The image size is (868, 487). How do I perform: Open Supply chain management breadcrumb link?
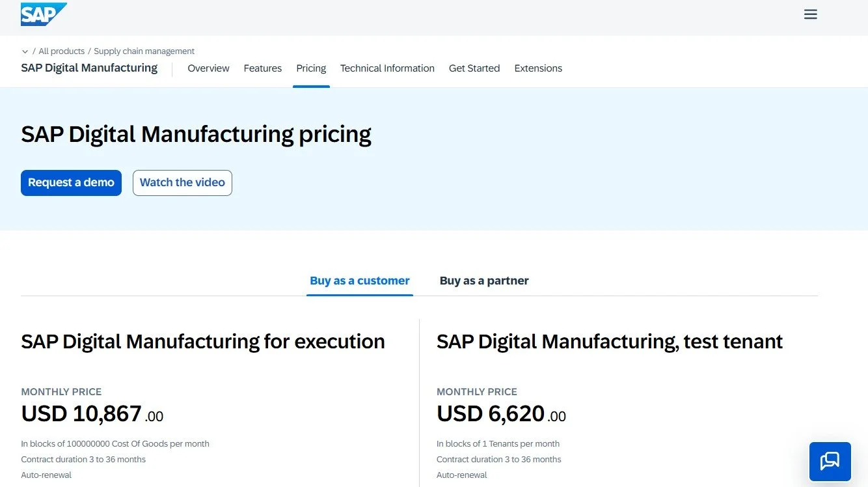(144, 51)
